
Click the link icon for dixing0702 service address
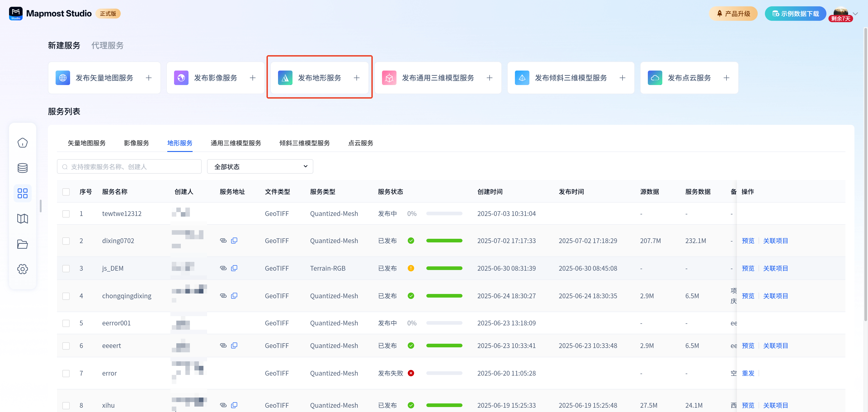click(223, 241)
